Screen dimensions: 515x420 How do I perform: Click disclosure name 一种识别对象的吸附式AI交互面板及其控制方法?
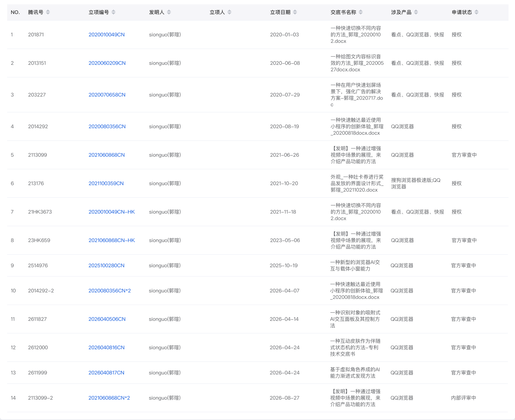point(355,319)
